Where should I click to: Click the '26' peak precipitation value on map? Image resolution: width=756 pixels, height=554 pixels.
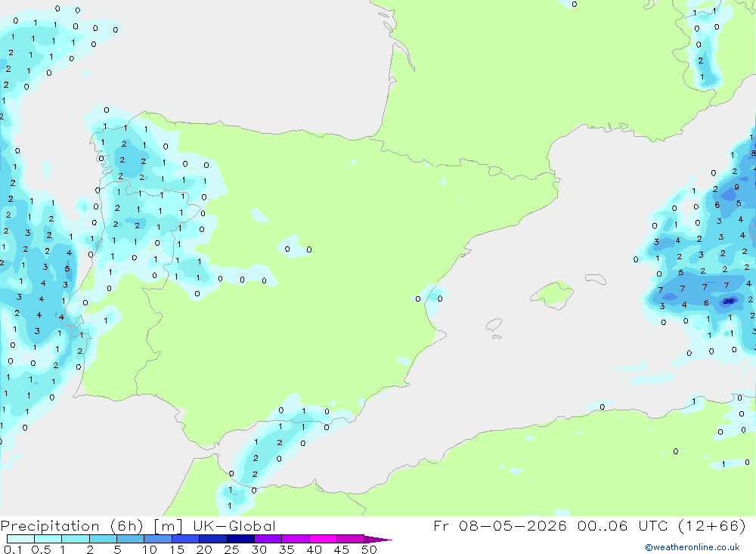[729, 302]
